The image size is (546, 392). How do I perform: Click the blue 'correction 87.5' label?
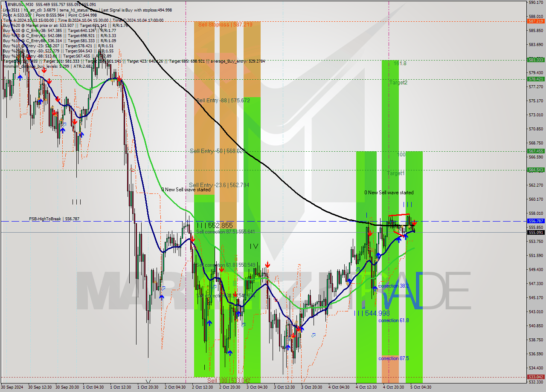[x=394, y=358]
